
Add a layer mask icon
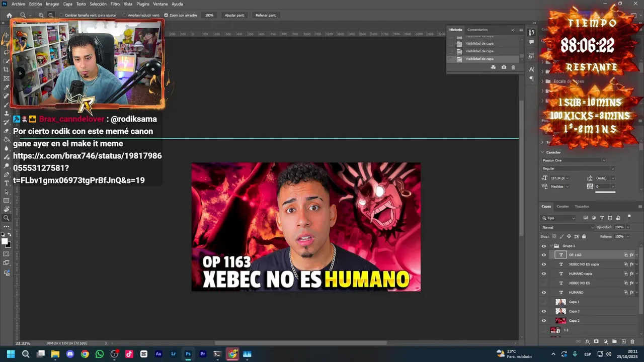pos(596,341)
